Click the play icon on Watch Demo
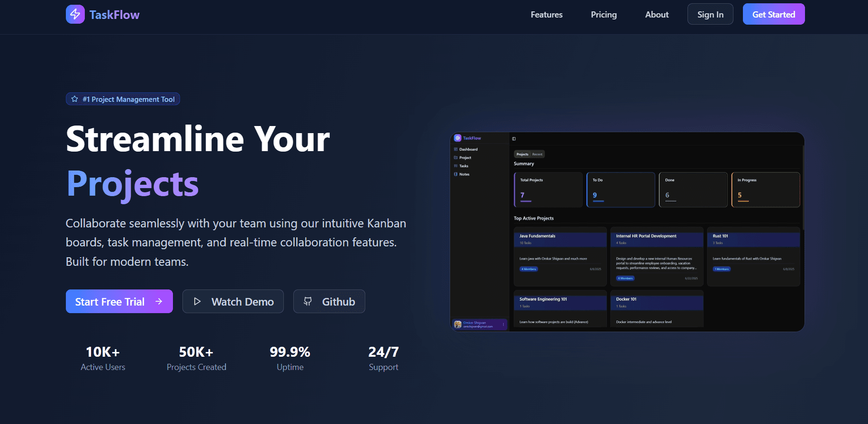This screenshot has height=424, width=868. 198,301
